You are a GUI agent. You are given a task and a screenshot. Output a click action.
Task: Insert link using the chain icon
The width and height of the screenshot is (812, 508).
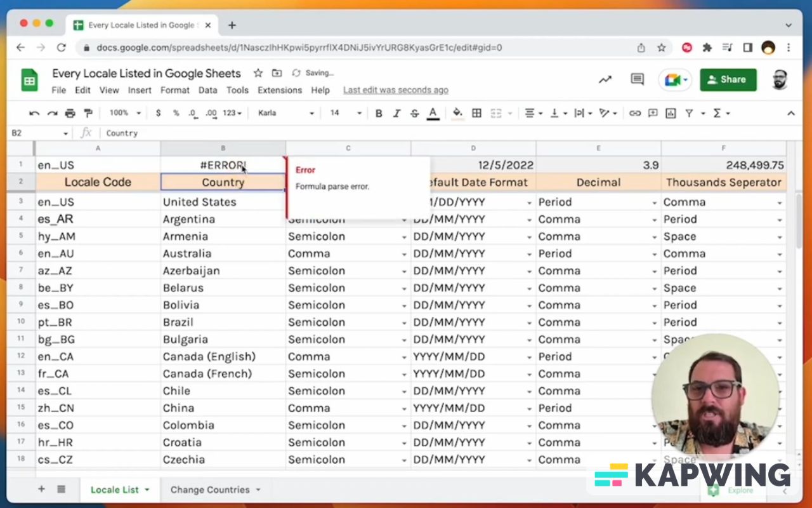pos(634,113)
